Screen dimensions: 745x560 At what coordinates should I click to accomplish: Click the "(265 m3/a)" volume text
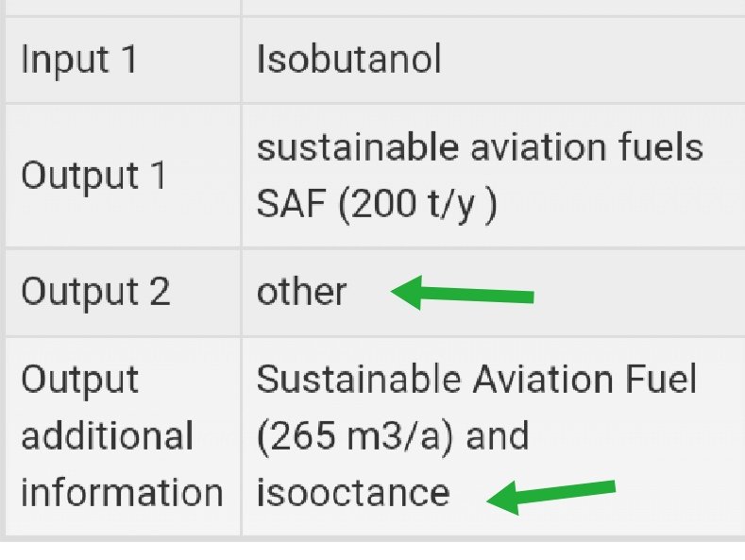pyautogui.click(x=355, y=436)
